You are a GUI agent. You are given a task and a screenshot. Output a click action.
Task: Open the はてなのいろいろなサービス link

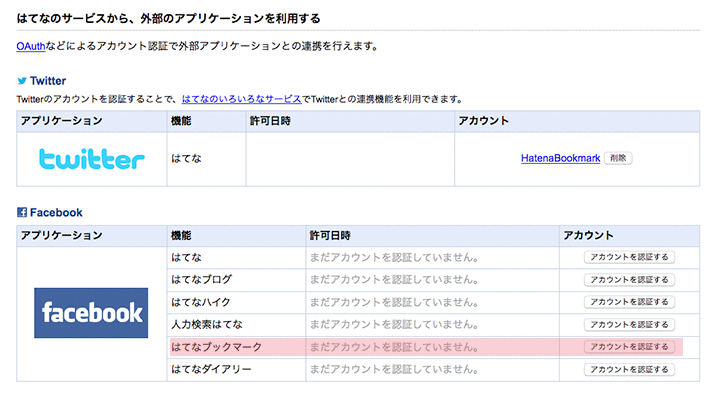(x=242, y=99)
